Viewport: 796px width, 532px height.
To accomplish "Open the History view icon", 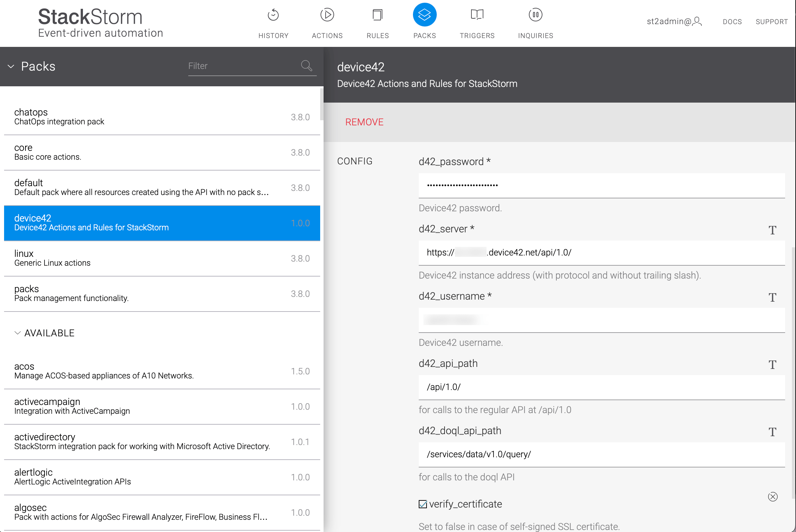I will pos(273,15).
